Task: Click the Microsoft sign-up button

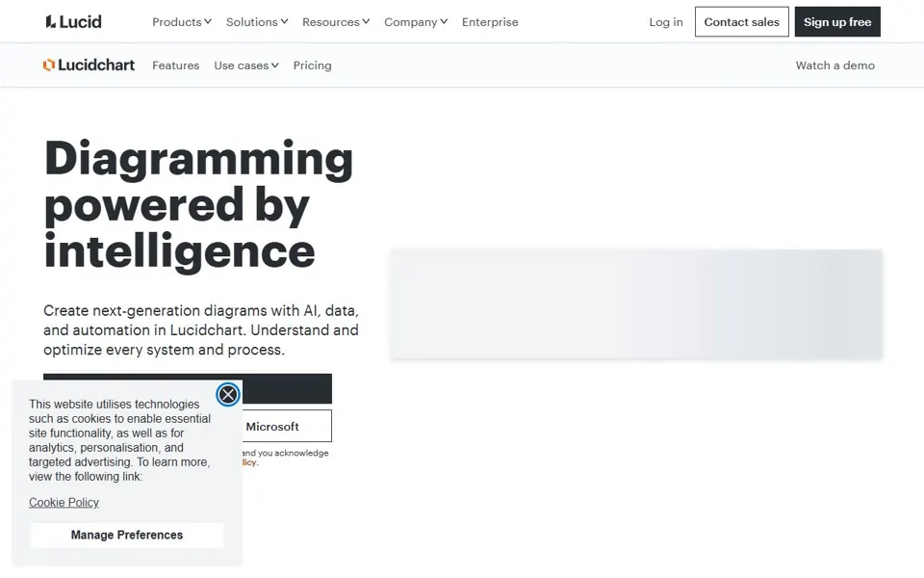Action: coord(287,426)
